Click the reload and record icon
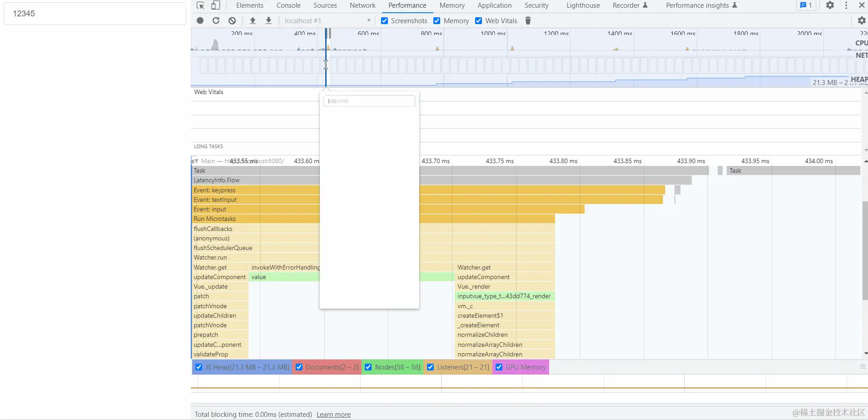 [216, 20]
